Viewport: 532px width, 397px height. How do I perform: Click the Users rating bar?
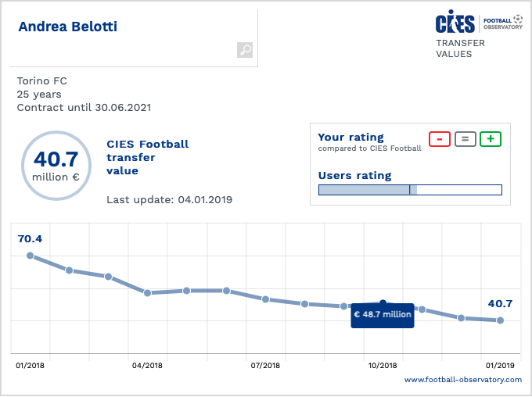409,190
